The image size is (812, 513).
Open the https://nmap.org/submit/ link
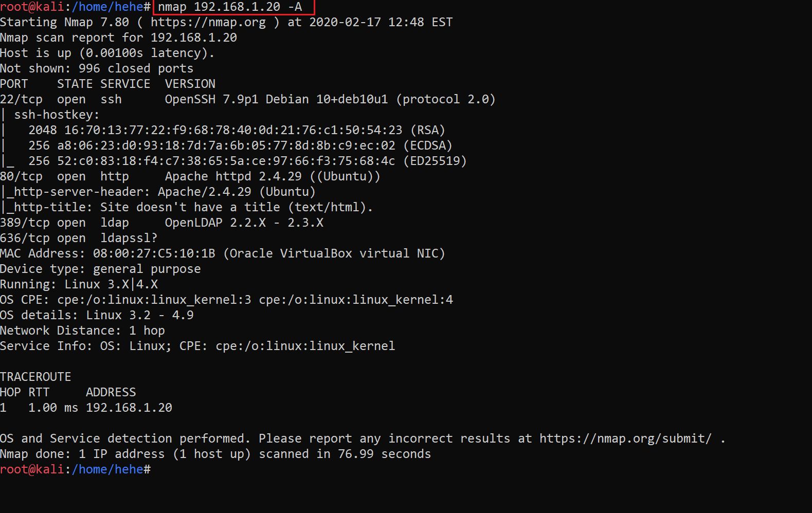[625, 438]
